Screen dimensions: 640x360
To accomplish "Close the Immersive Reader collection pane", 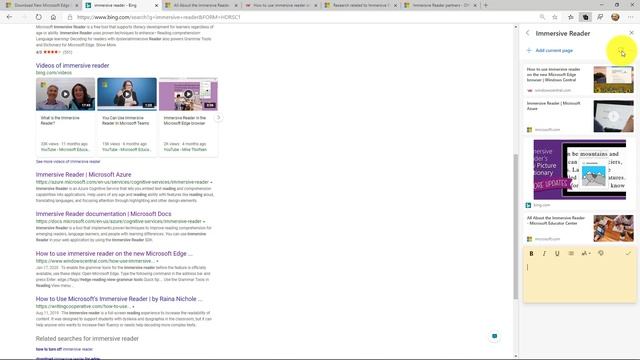I will coord(631,33).
